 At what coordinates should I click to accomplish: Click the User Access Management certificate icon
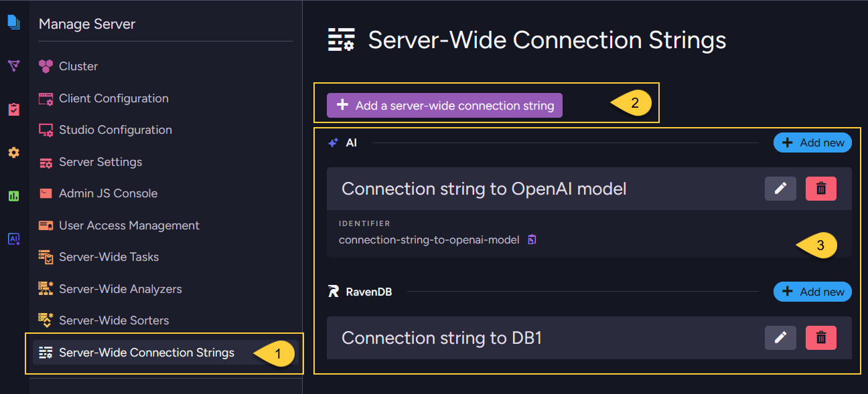pos(46,225)
